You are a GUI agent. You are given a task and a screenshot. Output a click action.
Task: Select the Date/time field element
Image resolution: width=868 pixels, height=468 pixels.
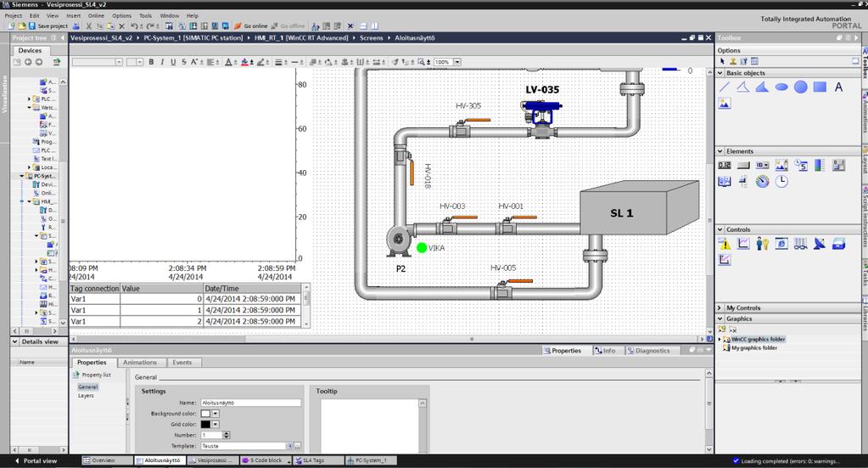point(800,165)
